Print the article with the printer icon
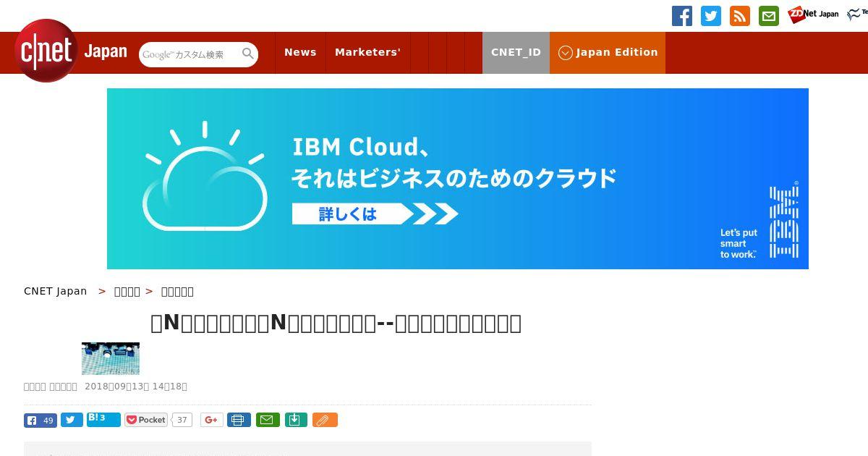The height and width of the screenshot is (456, 868). (x=239, y=420)
